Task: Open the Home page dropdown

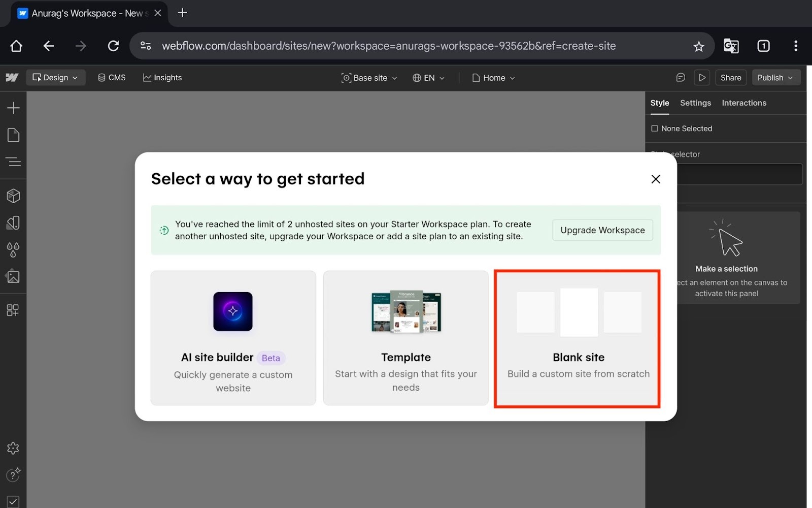Action: click(x=494, y=78)
